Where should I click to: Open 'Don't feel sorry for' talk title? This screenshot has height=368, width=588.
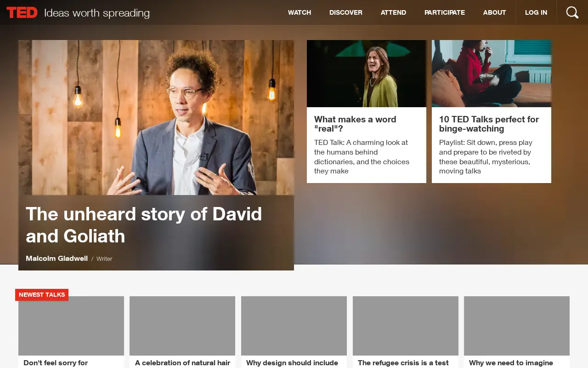click(56, 363)
